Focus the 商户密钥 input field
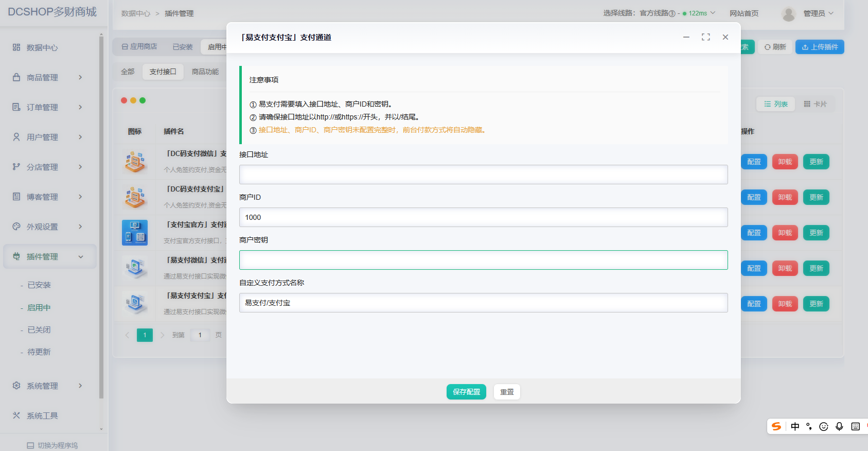The height and width of the screenshot is (451, 868). click(484, 260)
